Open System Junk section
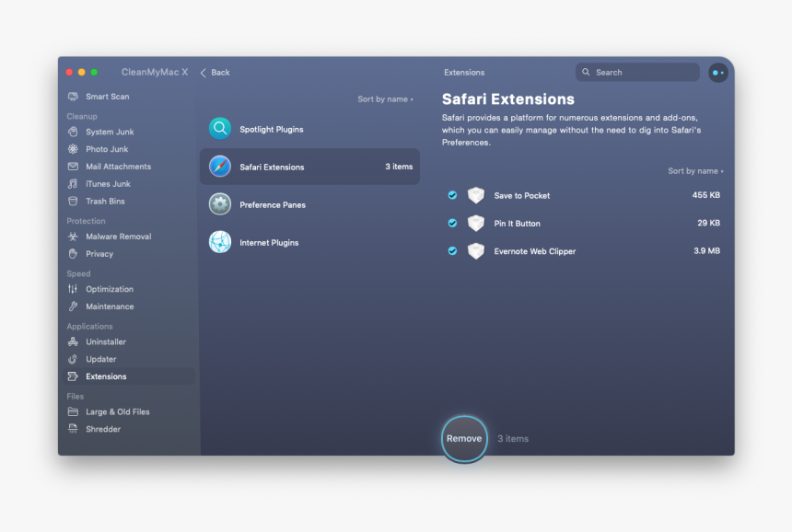 (x=110, y=132)
